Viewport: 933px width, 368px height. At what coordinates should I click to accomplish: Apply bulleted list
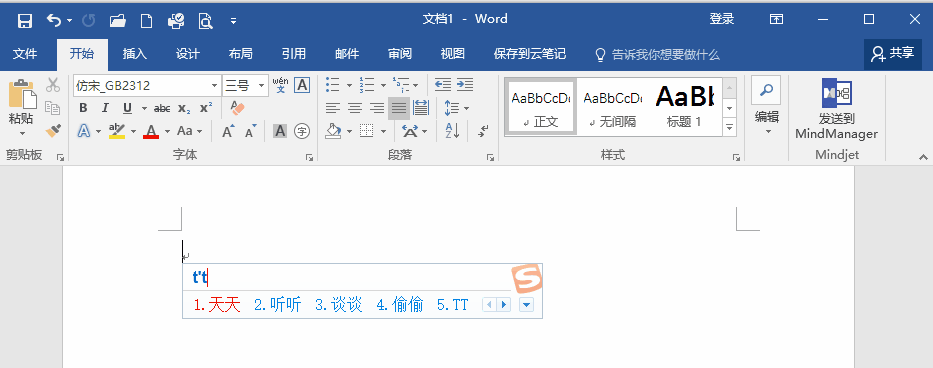point(333,85)
